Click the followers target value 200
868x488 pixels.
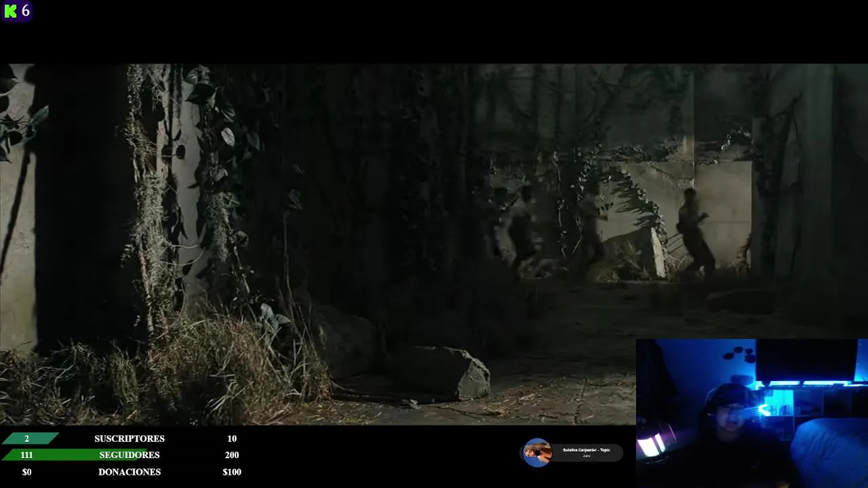(232, 455)
